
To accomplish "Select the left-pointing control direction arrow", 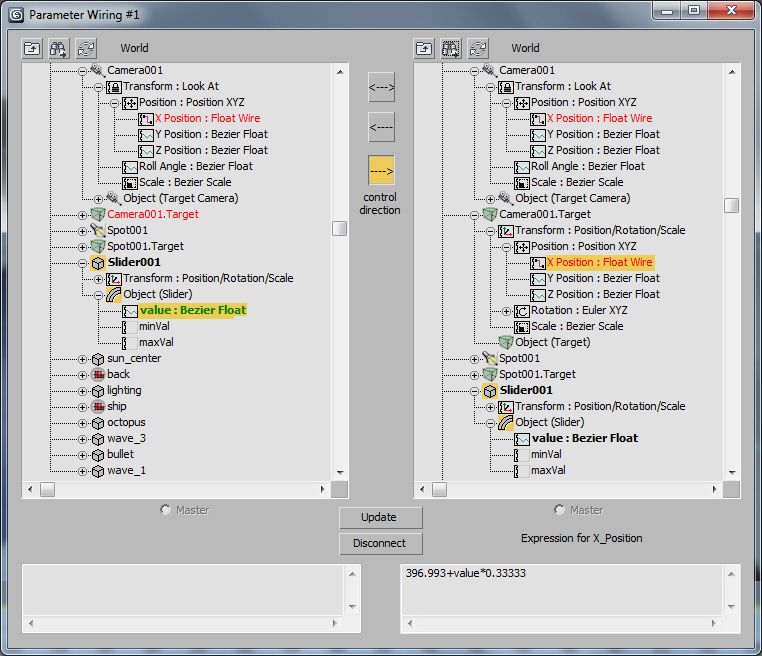I will (x=381, y=127).
